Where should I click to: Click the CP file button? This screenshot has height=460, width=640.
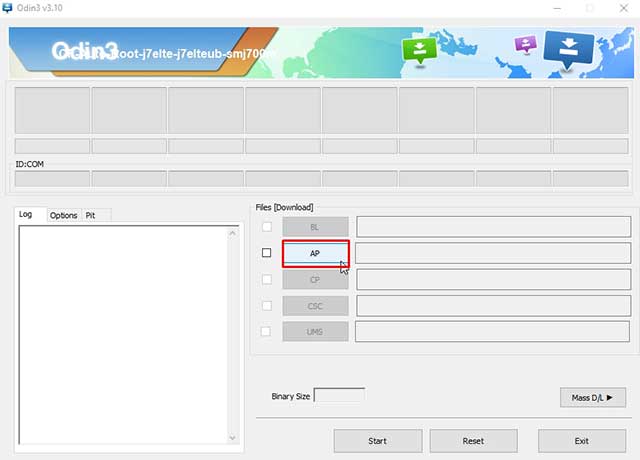316,280
